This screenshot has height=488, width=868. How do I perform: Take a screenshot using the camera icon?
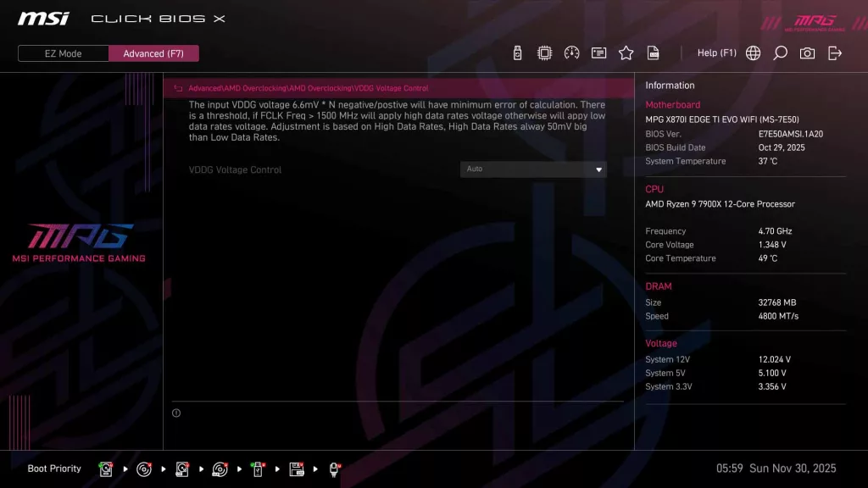point(807,53)
